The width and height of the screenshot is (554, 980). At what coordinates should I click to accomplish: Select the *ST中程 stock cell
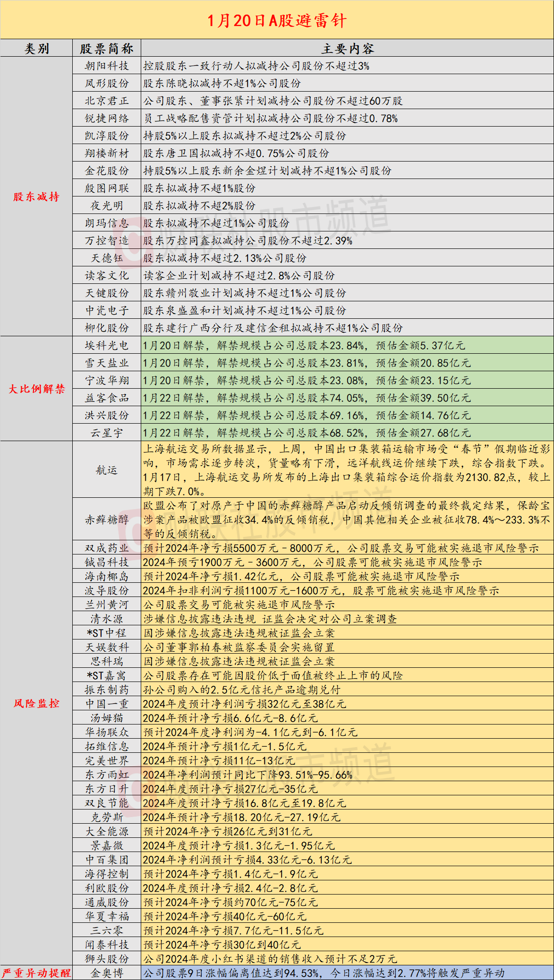click(x=107, y=633)
